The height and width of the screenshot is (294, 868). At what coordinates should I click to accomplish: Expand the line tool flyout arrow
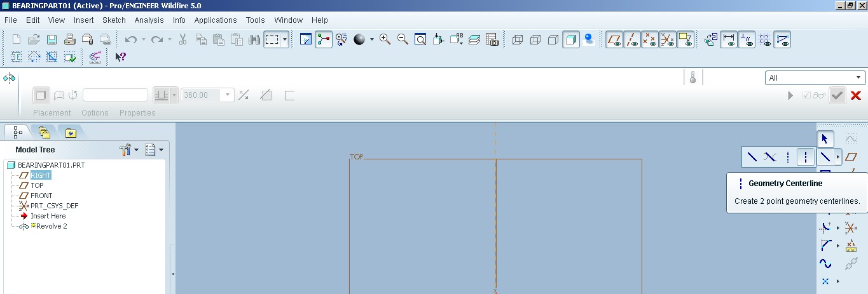[x=838, y=156]
